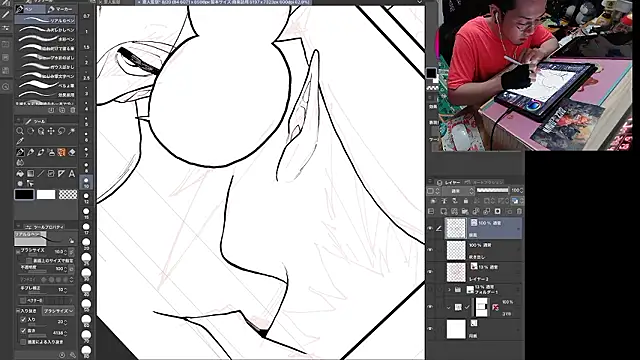Select the Auto select magic wand tool
Viewport: 640px width, 360px height.
click(x=72, y=131)
